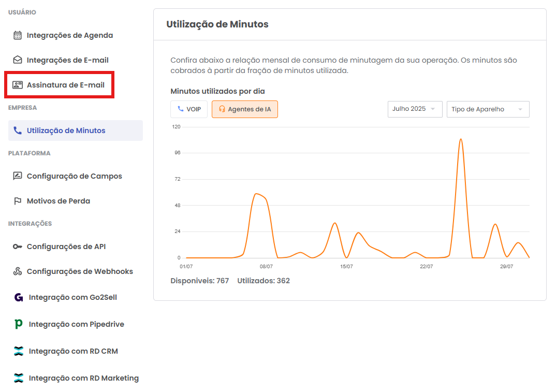This screenshot has width=556, height=392.
Task: Open the Julho 2025 month dropdown
Action: [415, 109]
